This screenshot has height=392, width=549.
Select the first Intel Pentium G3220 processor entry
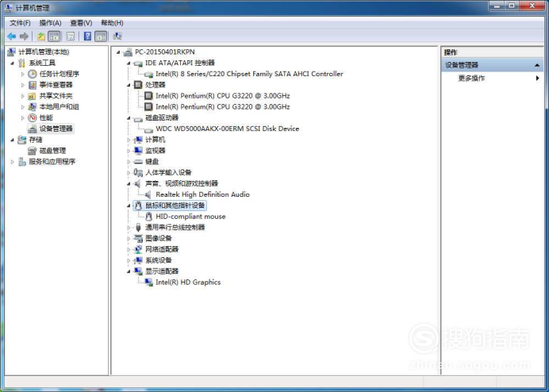(x=223, y=96)
